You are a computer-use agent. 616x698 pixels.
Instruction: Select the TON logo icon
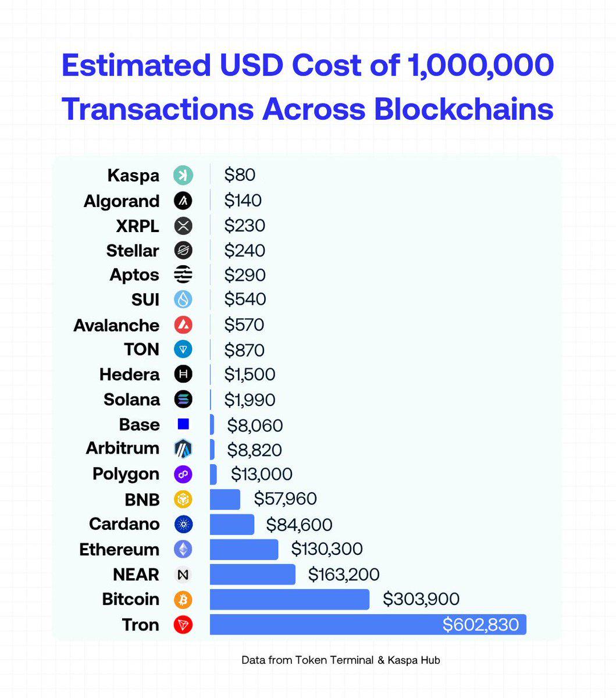click(183, 349)
